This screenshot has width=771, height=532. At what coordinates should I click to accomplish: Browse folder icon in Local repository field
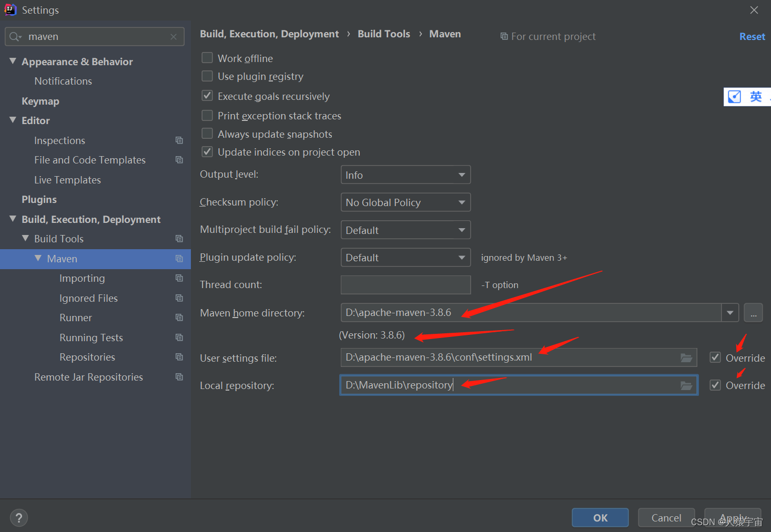coord(686,385)
